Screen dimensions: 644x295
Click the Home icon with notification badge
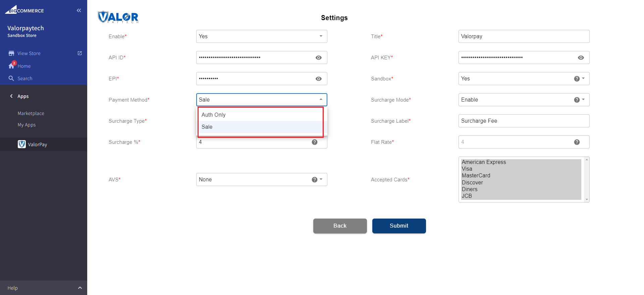coord(12,65)
